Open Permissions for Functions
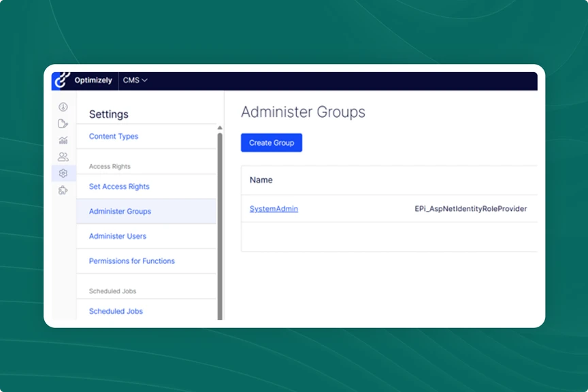The width and height of the screenshot is (588, 392). (x=132, y=261)
